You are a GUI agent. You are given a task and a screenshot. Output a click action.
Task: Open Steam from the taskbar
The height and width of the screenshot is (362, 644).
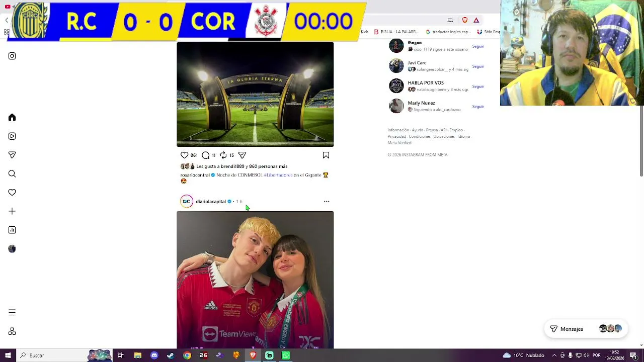pos(171,355)
